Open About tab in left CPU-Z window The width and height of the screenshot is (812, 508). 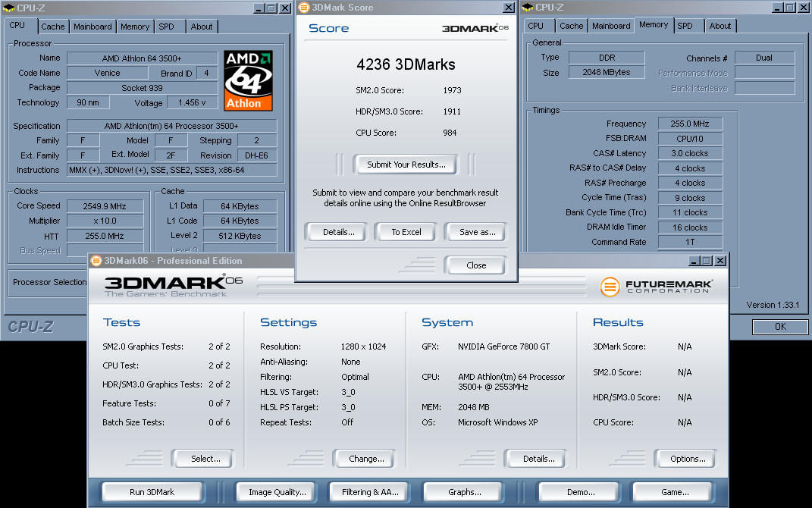pos(202,27)
